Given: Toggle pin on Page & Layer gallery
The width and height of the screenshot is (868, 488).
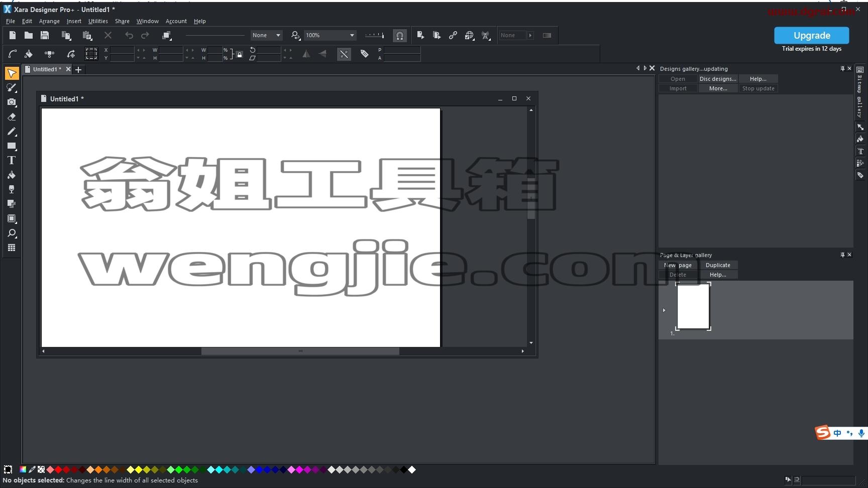Looking at the screenshot, I should coord(842,255).
